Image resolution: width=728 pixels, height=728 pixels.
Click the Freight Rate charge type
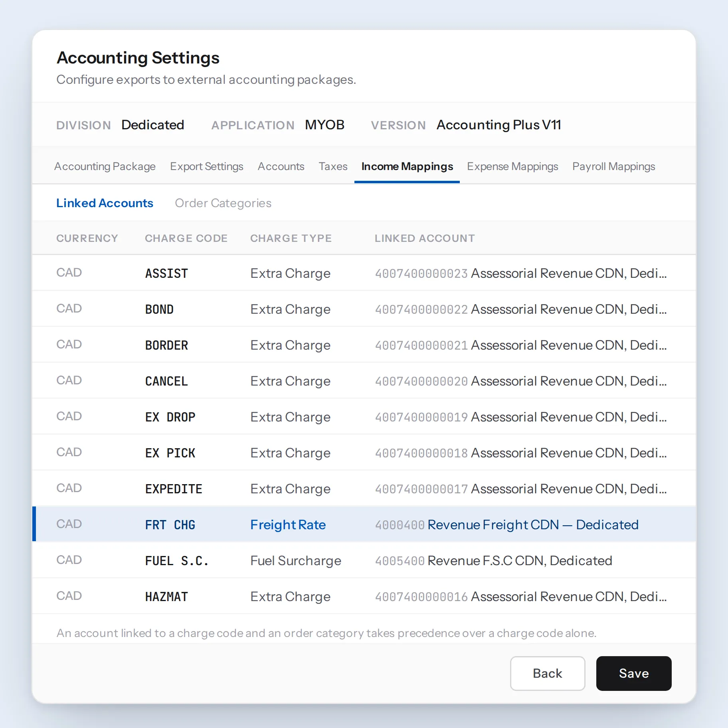(288, 525)
